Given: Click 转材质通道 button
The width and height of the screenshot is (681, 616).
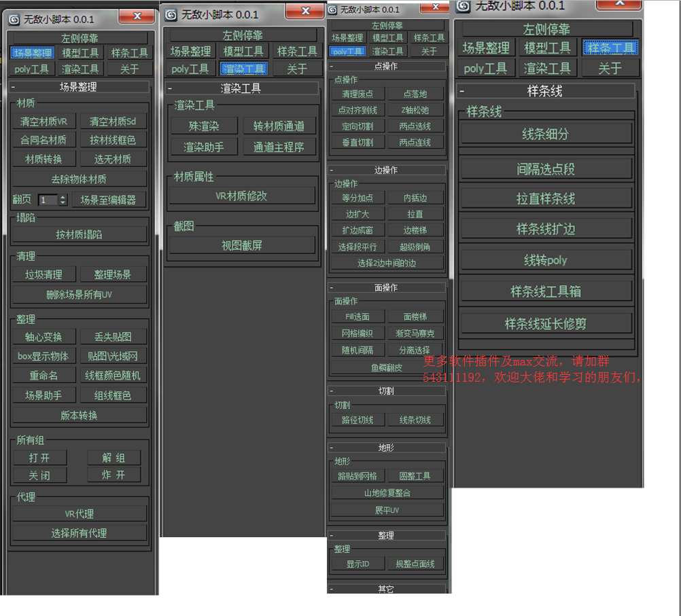Looking at the screenshot, I should click(279, 126).
